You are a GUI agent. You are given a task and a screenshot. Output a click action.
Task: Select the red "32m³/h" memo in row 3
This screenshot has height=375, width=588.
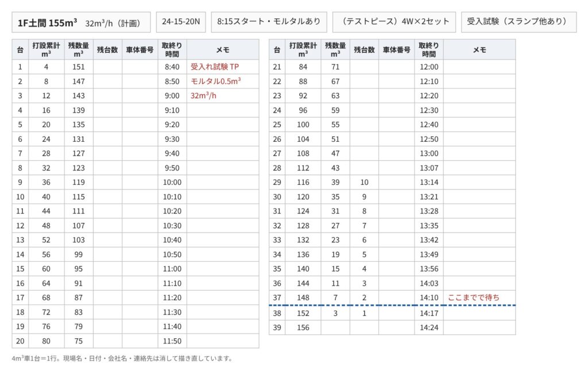[x=203, y=96]
